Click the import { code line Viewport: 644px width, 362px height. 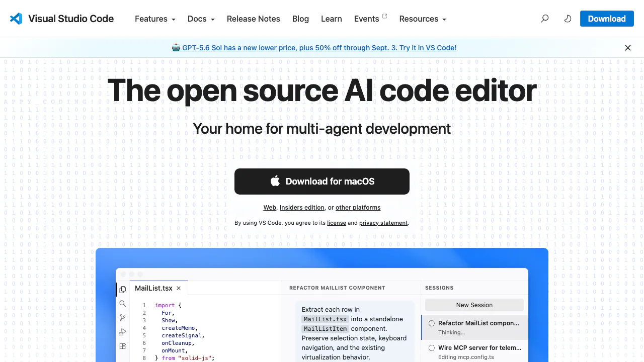pos(168,305)
